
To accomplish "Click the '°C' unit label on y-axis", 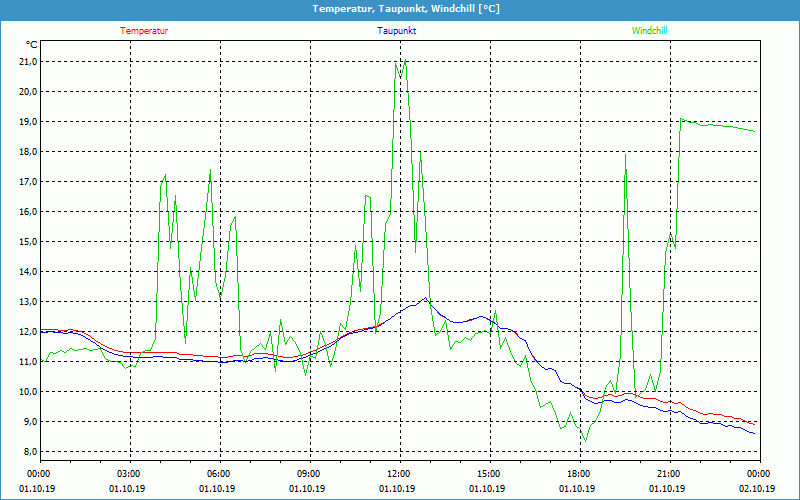I will 31,45.
